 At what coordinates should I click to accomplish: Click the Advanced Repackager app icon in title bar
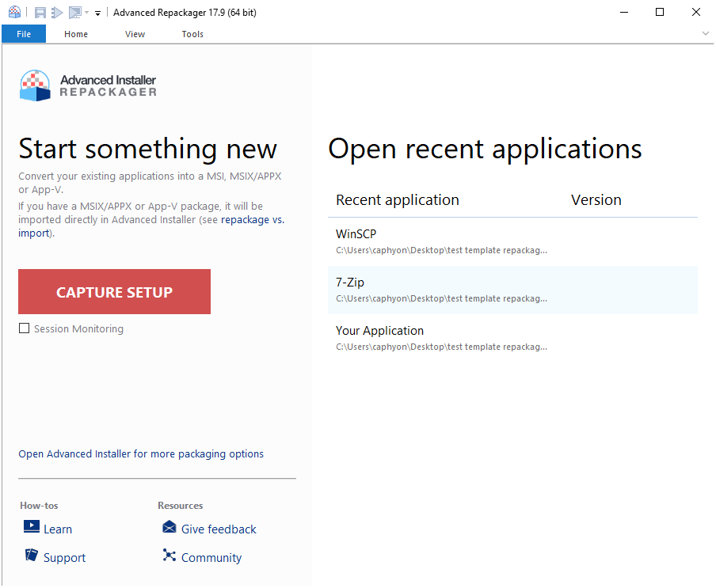tap(14, 13)
